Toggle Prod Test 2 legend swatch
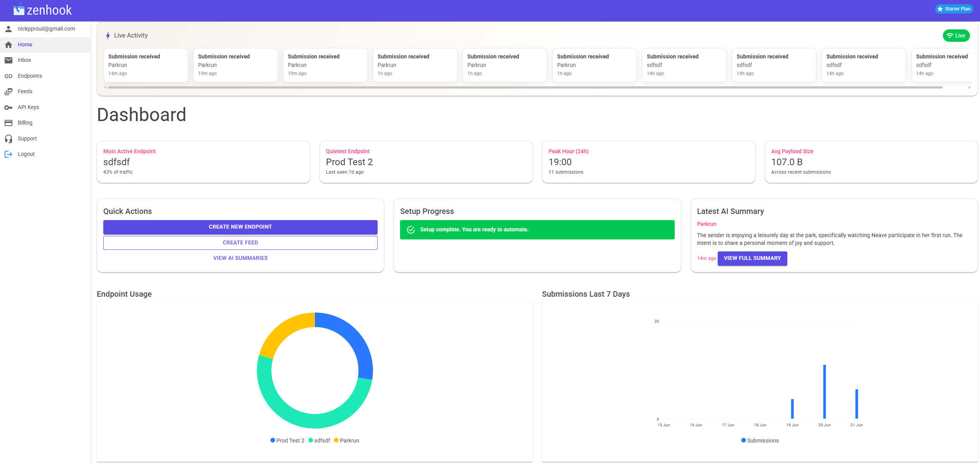This screenshot has width=980, height=463. click(x=273, y=440)
